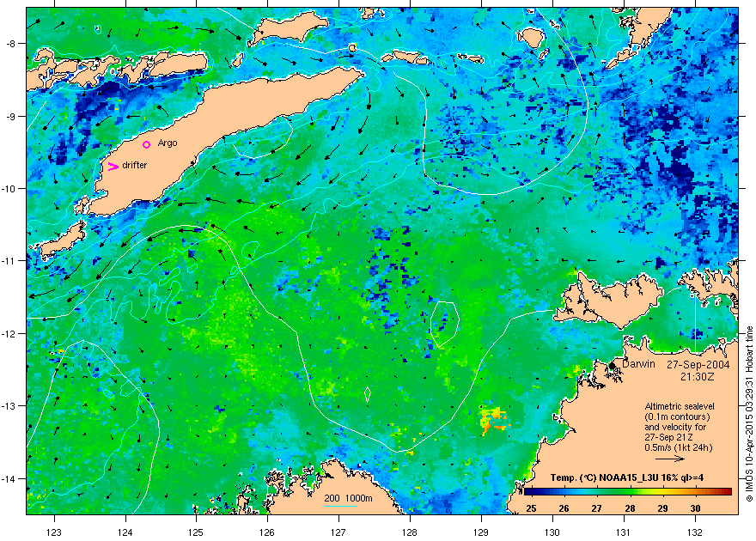Click latitude axis label '-14'
The height and width of the screenshot is (541, 756).
9,478
